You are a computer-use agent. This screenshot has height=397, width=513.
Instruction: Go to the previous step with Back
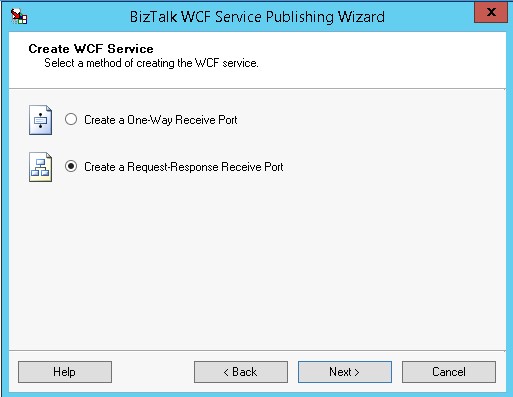241,372
